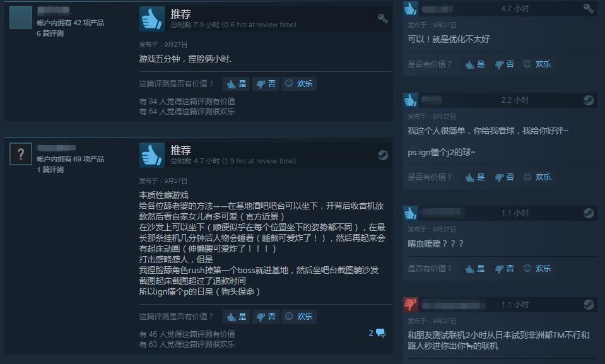Open the 1 篇评测 reviews link
The width and height of the screenshot is (605, 364).
[x=50, y=170]
